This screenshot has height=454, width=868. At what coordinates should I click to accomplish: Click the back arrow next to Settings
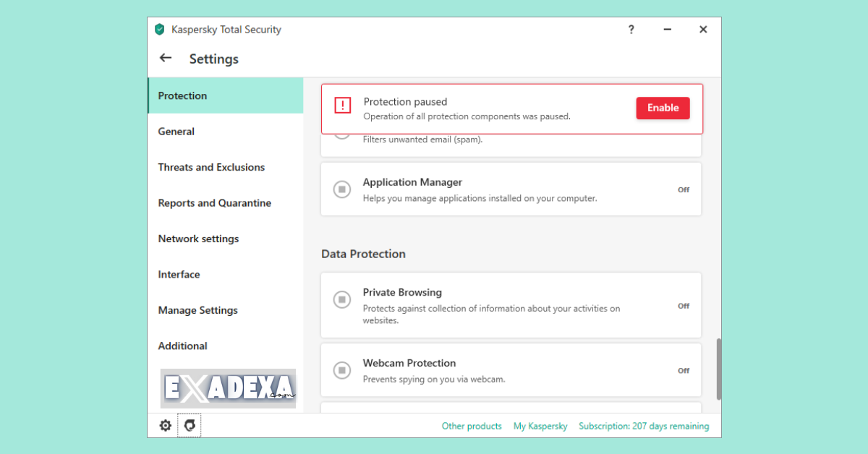(x=165, y=57)
